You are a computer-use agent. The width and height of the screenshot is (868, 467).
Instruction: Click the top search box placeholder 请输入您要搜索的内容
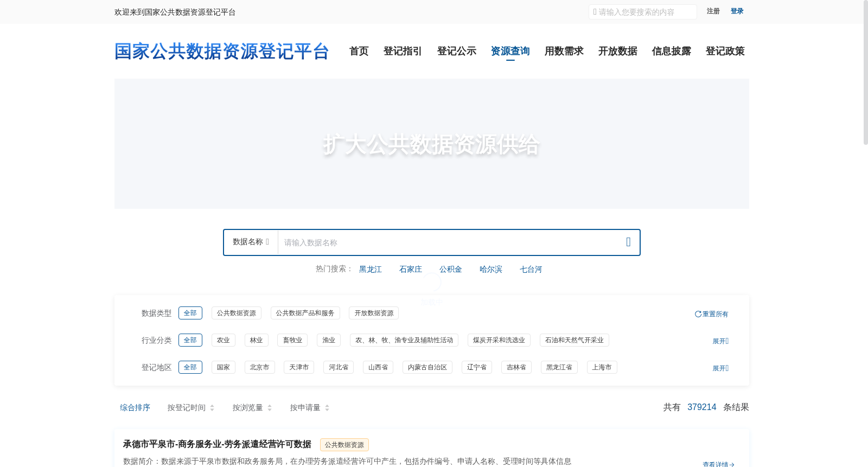[x=643, y=12]
